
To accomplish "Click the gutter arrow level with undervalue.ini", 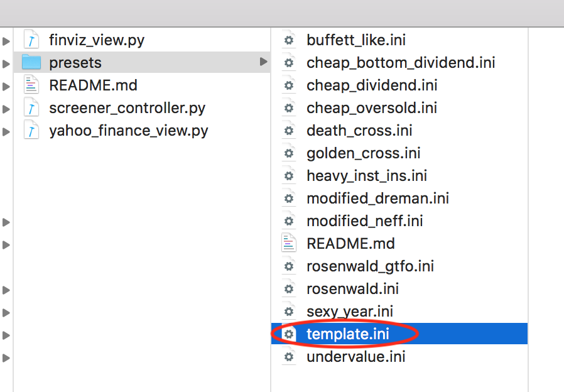I will pos(6,358).
